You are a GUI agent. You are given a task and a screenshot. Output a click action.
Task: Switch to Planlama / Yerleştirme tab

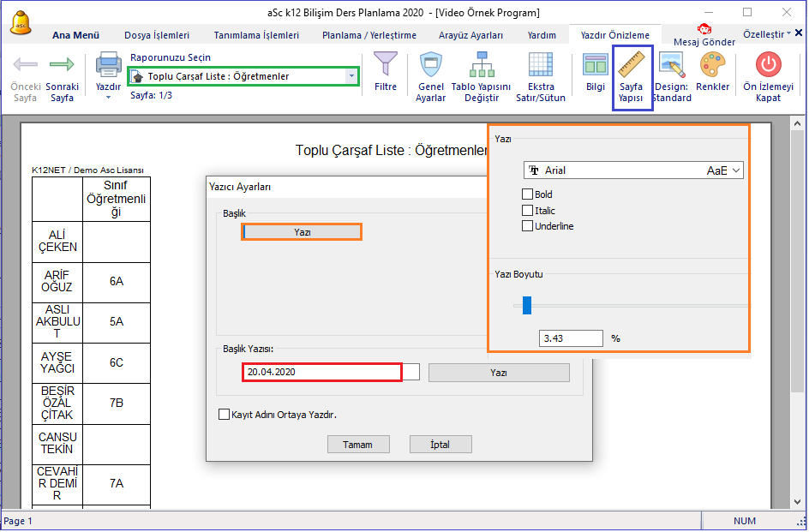(x=369, y=35)
